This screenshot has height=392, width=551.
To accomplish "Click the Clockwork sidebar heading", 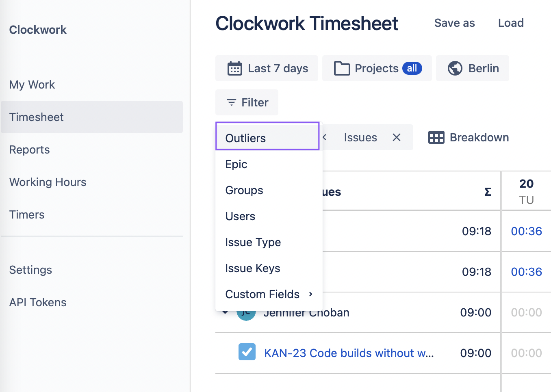I will [x=38, y=30].
